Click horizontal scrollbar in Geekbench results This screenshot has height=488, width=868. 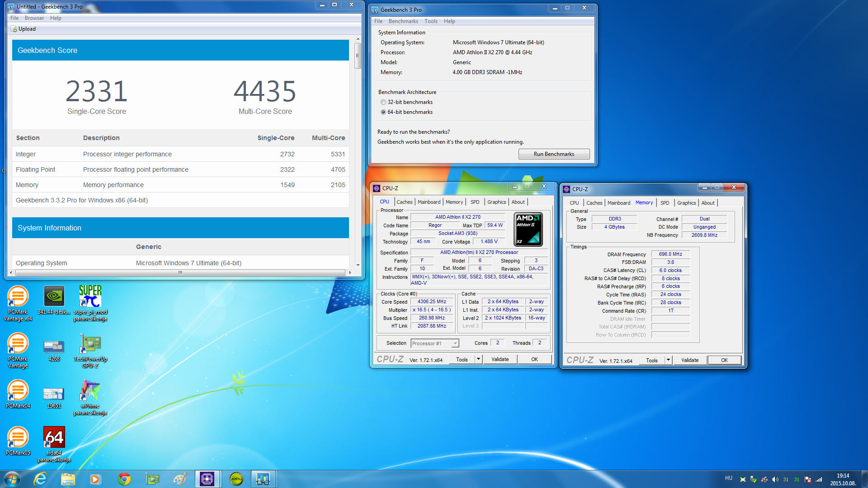(180, 272)
